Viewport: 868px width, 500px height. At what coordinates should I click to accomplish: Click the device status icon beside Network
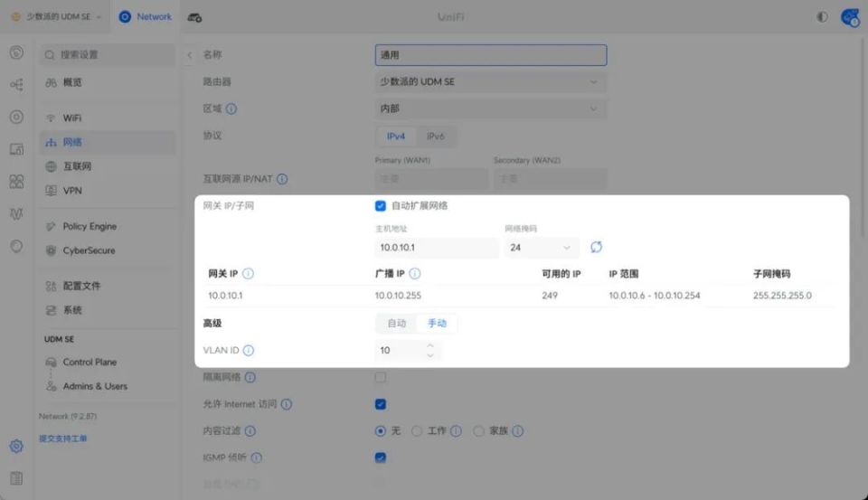194,18
